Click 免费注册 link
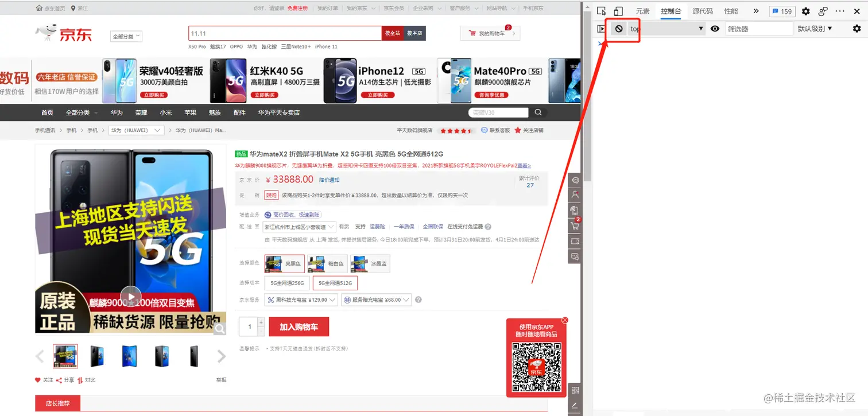The height and width of the screenshot is (416, 868). click(x=297, y=8)
